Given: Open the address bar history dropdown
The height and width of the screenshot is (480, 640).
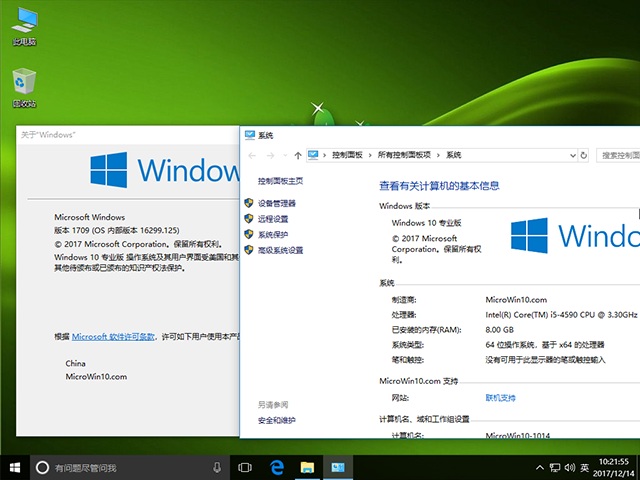Looking at the screenshot, I should coord(573,156).
